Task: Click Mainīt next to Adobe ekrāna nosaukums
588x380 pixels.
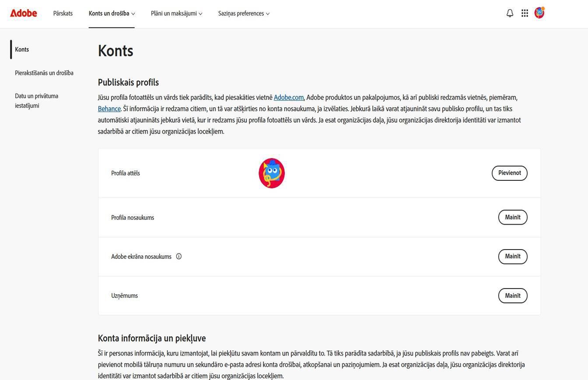Action: pos(512,257)
